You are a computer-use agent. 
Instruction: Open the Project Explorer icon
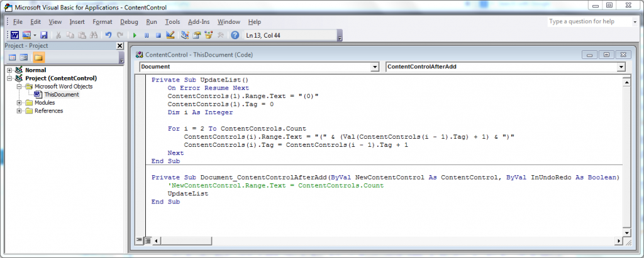click(185, 35)
